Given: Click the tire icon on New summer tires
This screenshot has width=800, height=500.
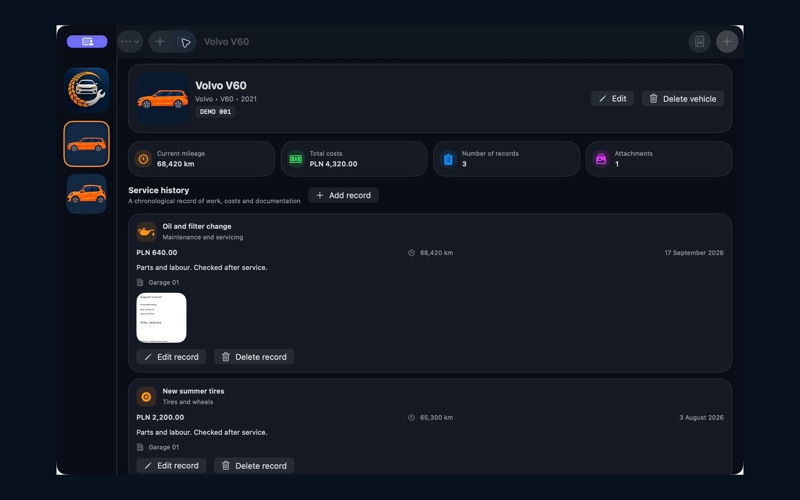Looking at the screenshot, I should tap(146, 396).
